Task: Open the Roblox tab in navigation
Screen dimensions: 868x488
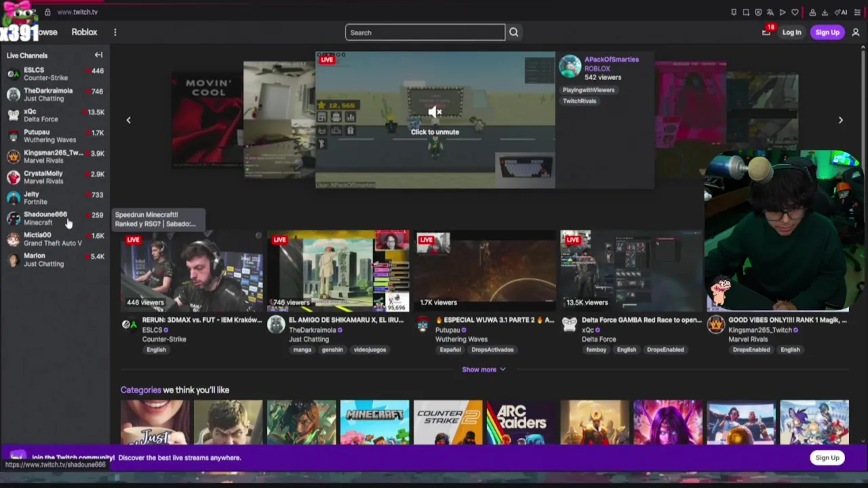Action: (84, 32)
